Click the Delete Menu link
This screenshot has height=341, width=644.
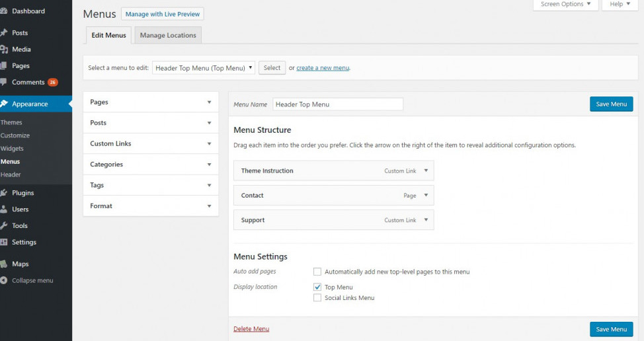click(251, 328)
